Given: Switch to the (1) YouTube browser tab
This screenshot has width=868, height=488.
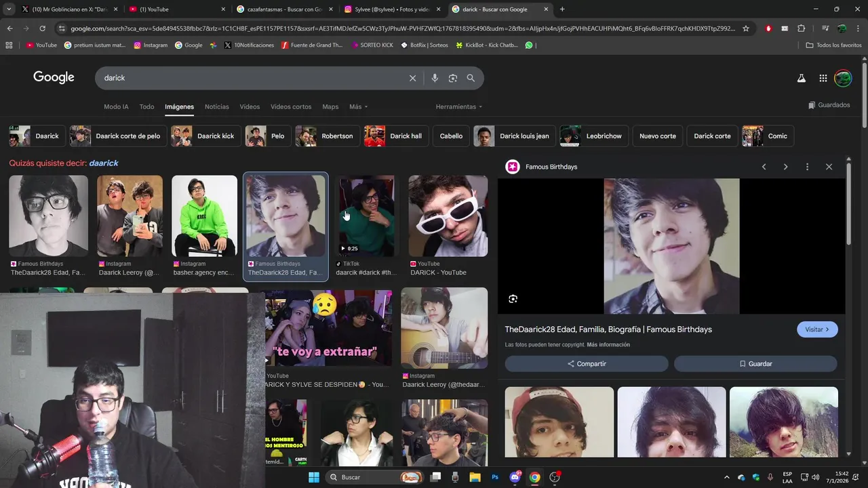Looking at the screenshot, I should 178,9.
